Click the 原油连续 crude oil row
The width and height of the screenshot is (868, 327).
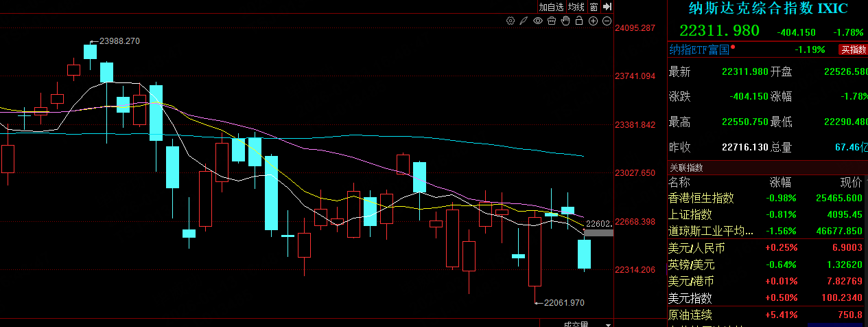pos(690,315)
